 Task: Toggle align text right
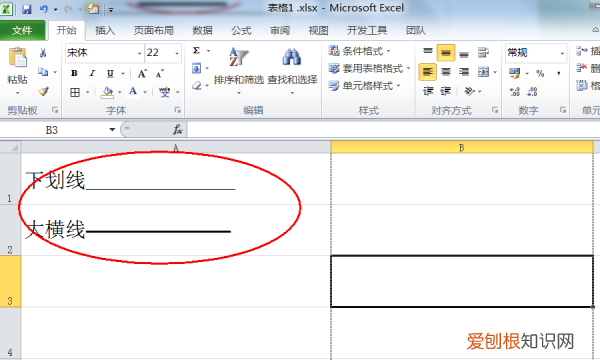tap(464, 72)
